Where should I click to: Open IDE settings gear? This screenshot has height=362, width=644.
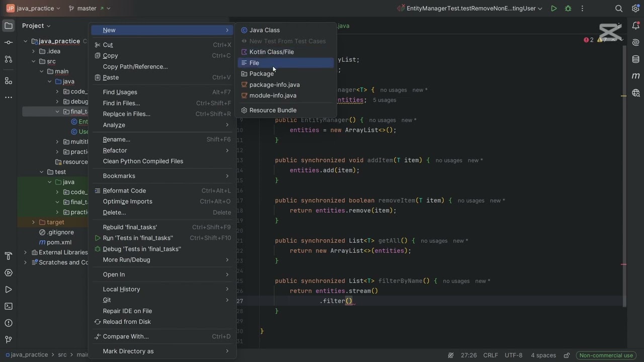(635, 9)
